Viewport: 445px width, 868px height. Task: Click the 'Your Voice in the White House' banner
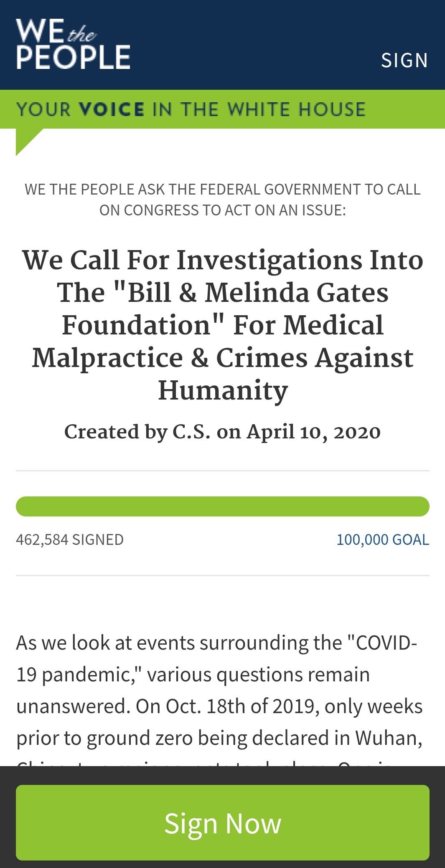pos(222,109)
